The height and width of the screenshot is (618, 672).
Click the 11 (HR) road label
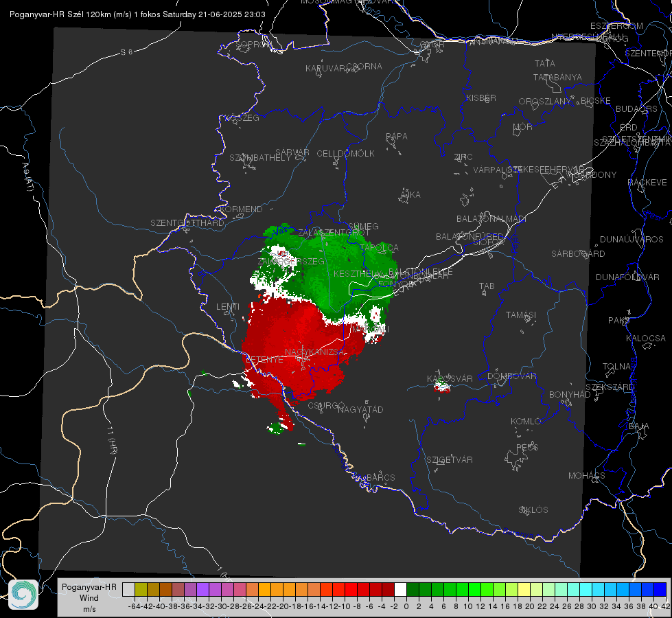pos(113,440)
